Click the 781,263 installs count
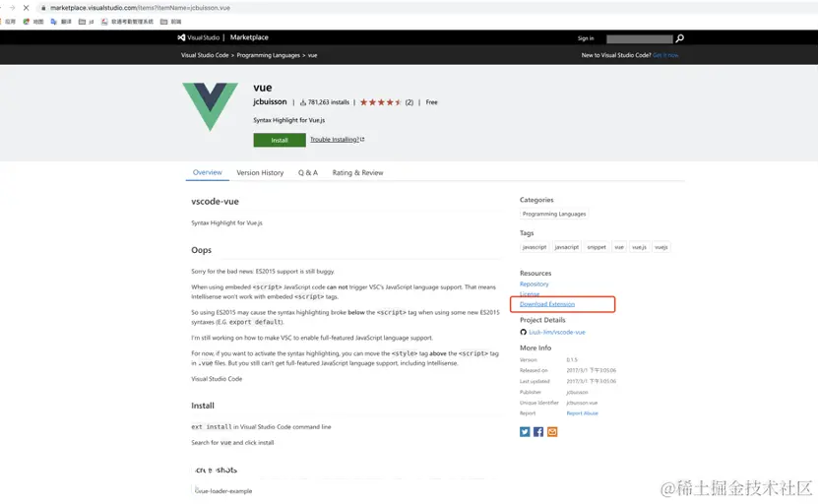This screenshot has height=504, width=819. pos(325,102)
